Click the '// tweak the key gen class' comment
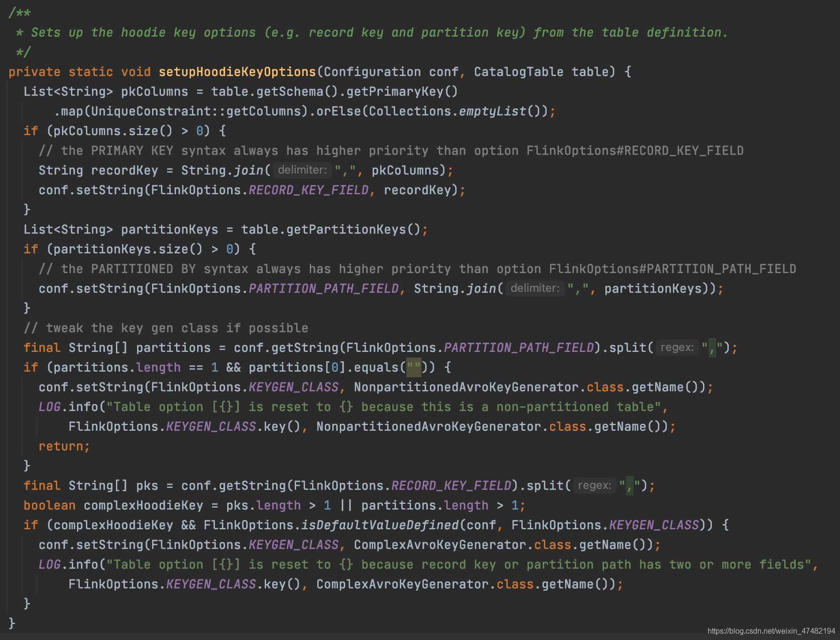The image size is (840, 640). [x=166, y=328]
